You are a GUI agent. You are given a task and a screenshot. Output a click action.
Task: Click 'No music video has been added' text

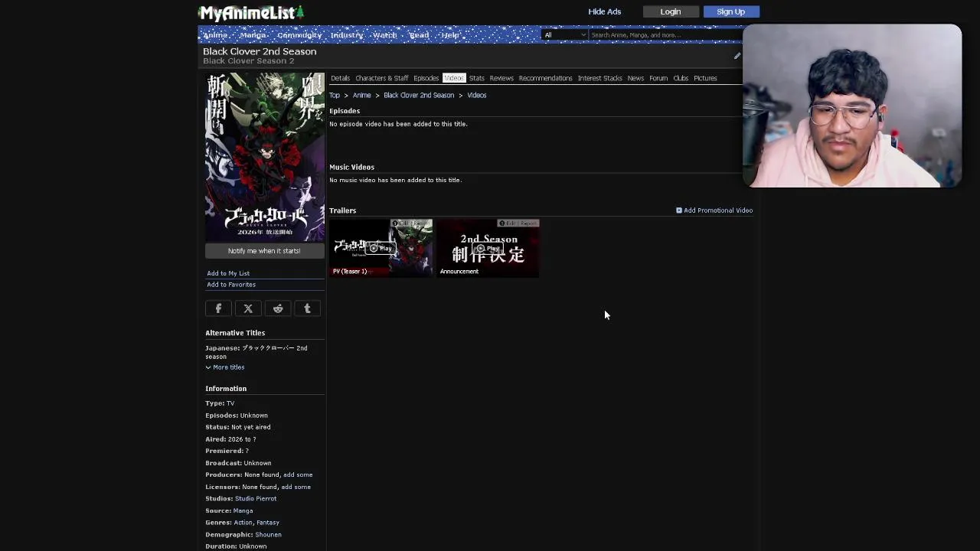tap(396, 180)
